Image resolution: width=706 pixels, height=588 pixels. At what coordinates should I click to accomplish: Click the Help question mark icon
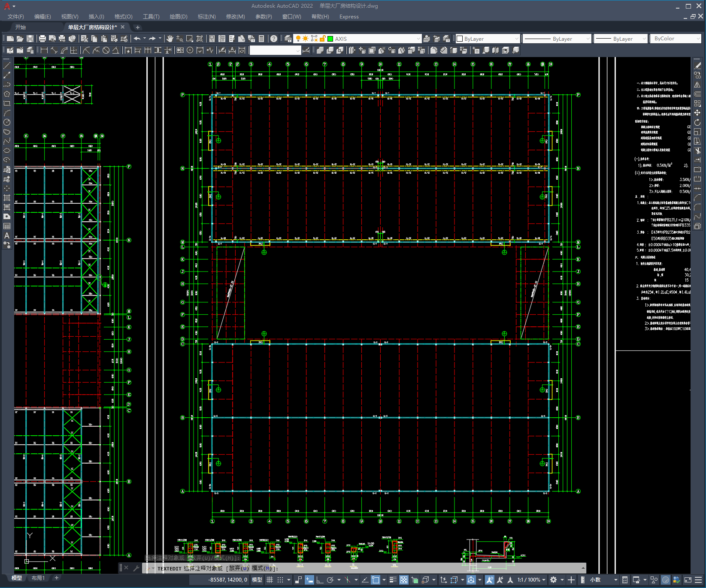tap(274, 39)
